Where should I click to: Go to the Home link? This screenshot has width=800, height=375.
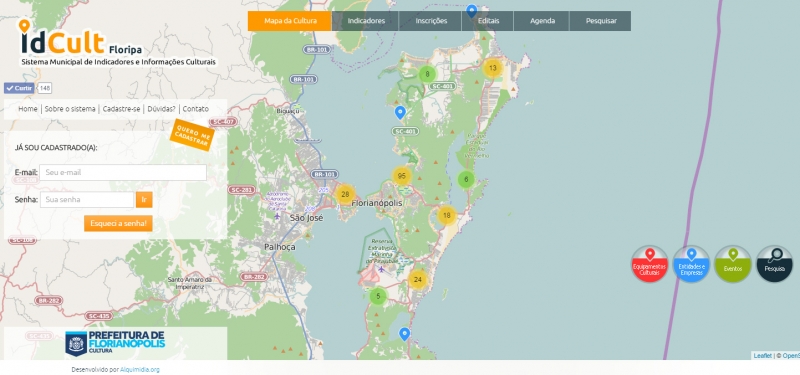point(28,109)
